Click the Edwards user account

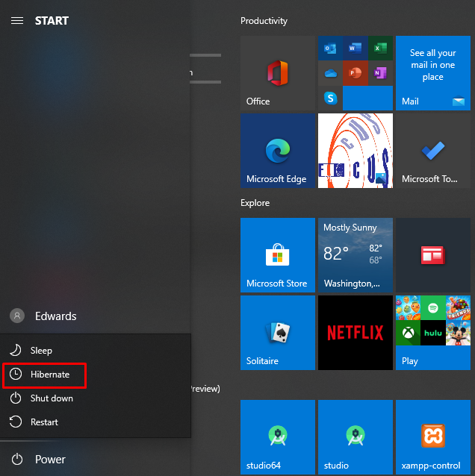[43, 316]
